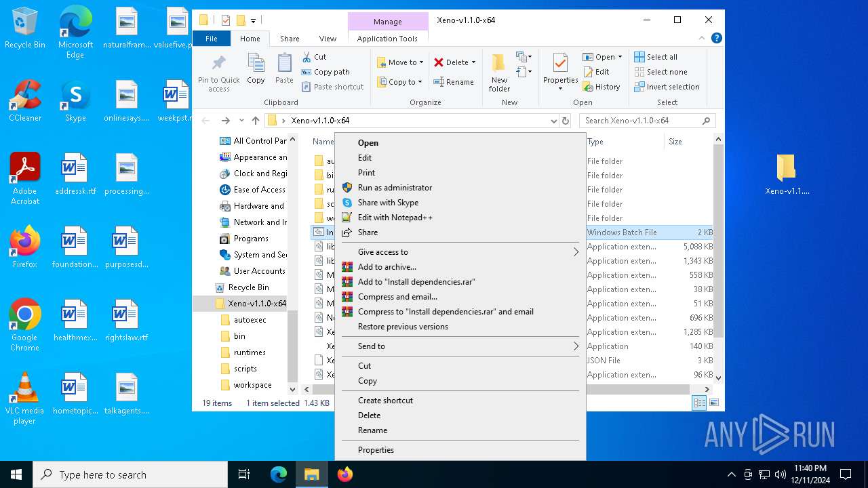
Task: Create a New folder from ribbon
Action: (499, 73)
